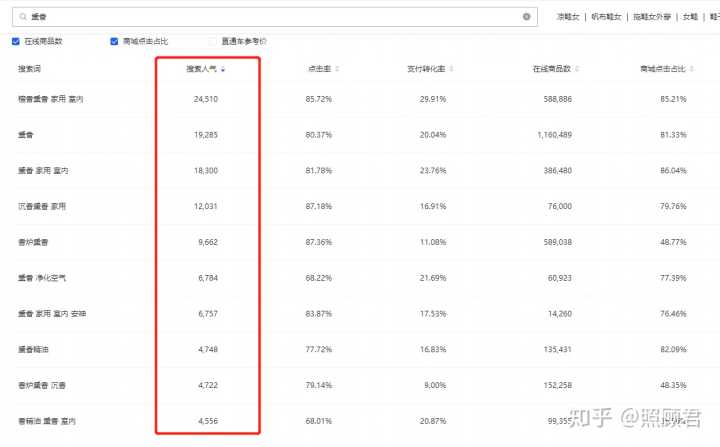The image size is (720, 447).
Task: Enable the 直通车参考价 checkbox
Action: [213, 42]
